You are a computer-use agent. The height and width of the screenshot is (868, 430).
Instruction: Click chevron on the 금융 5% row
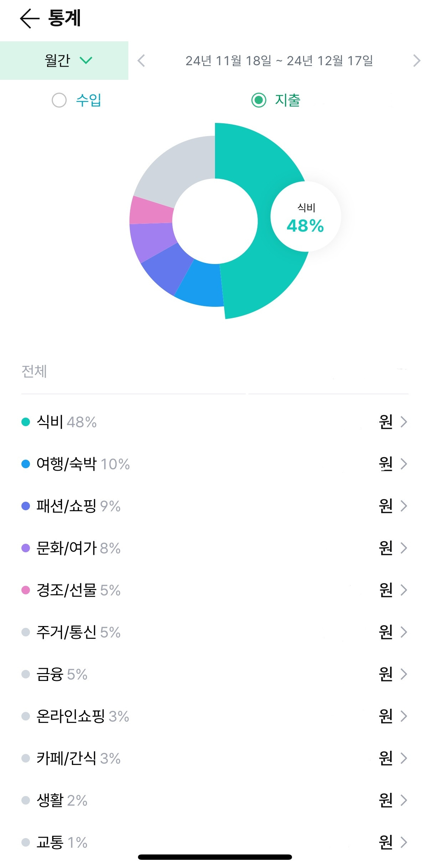click(x=404, y=674)
